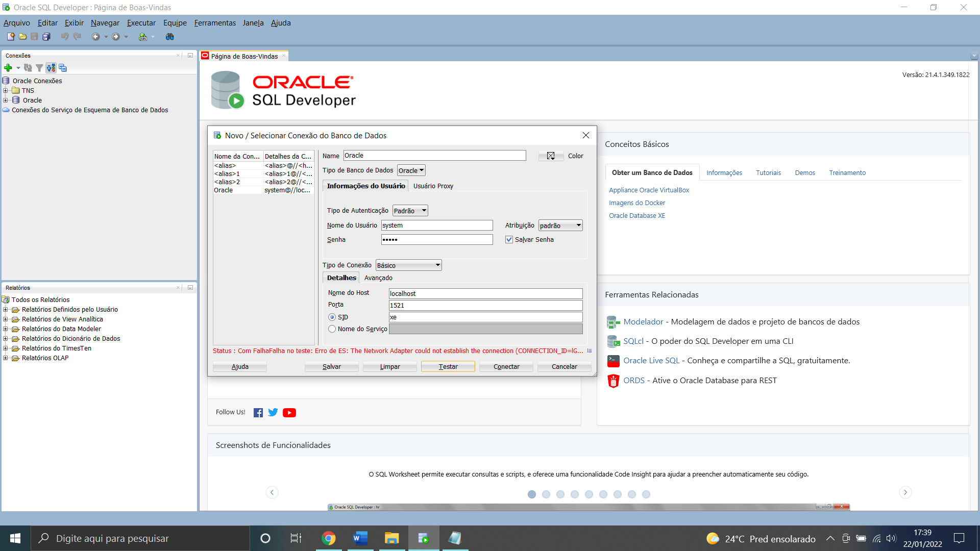980x551 pixels.
Task: Click the next screenshot arrow
Action: point(905,492)
